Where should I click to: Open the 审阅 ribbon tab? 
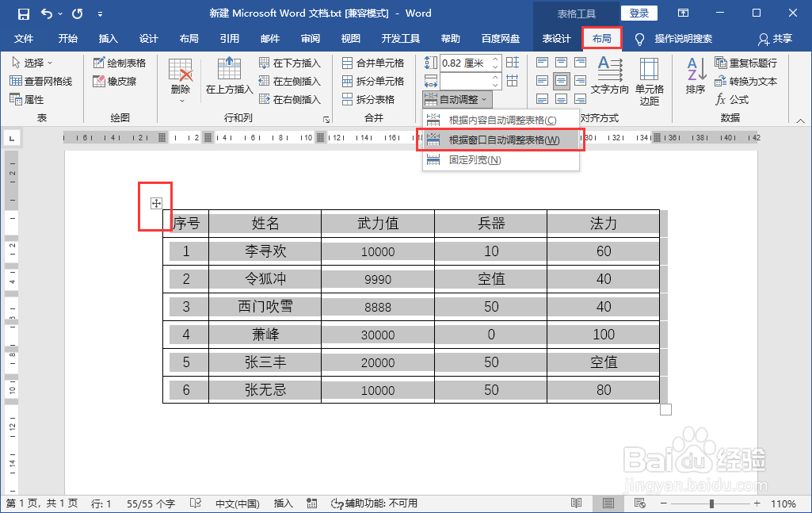click(x=310, y=36)
